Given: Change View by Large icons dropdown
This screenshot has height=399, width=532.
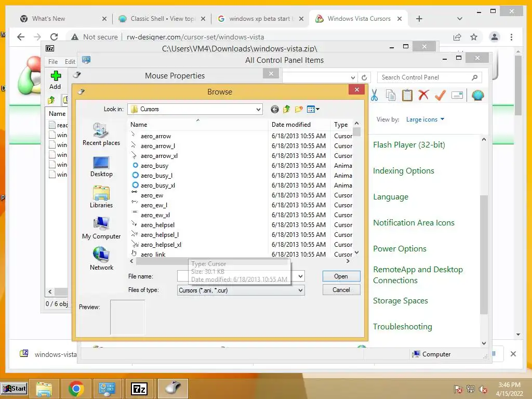Looking at the screenshot, I should pyautogui.click(x=425, y=119).
